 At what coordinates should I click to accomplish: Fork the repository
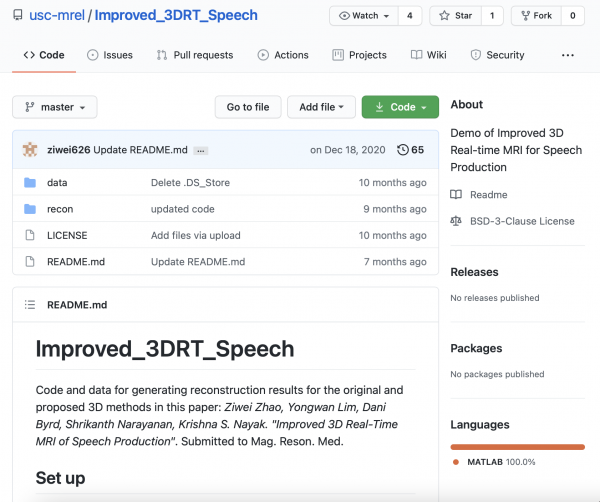[x=536, y=16]
